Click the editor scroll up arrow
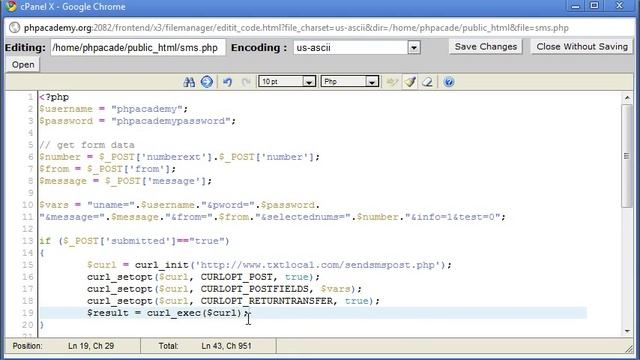This screenshot has width=640, height=360. (627, 98)
